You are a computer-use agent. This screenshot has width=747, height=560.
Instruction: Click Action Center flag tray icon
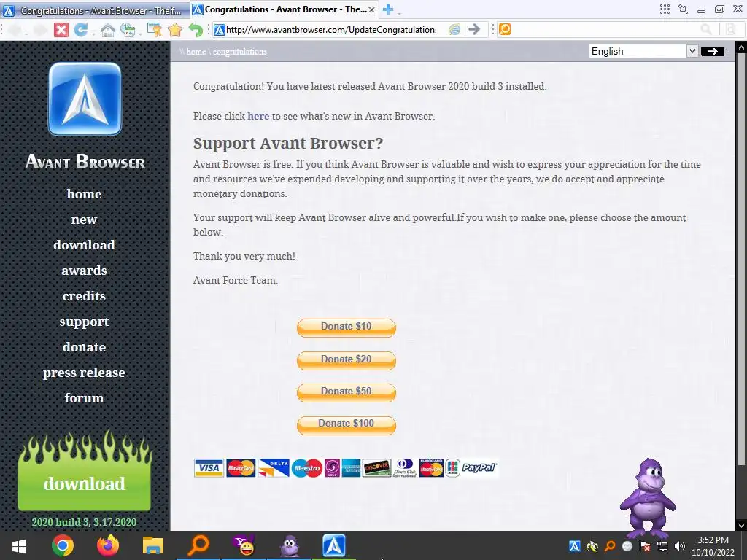(x=645, y=546)
